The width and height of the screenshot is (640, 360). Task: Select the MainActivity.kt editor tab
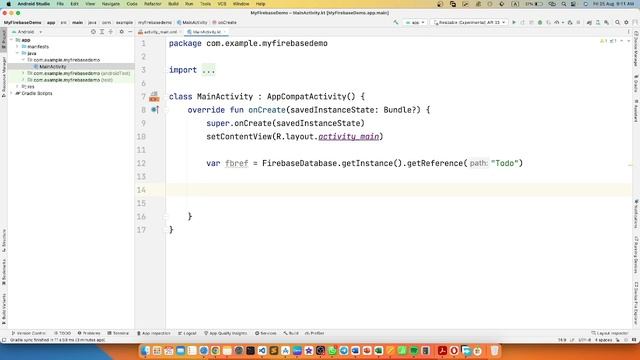pos(207,31)
